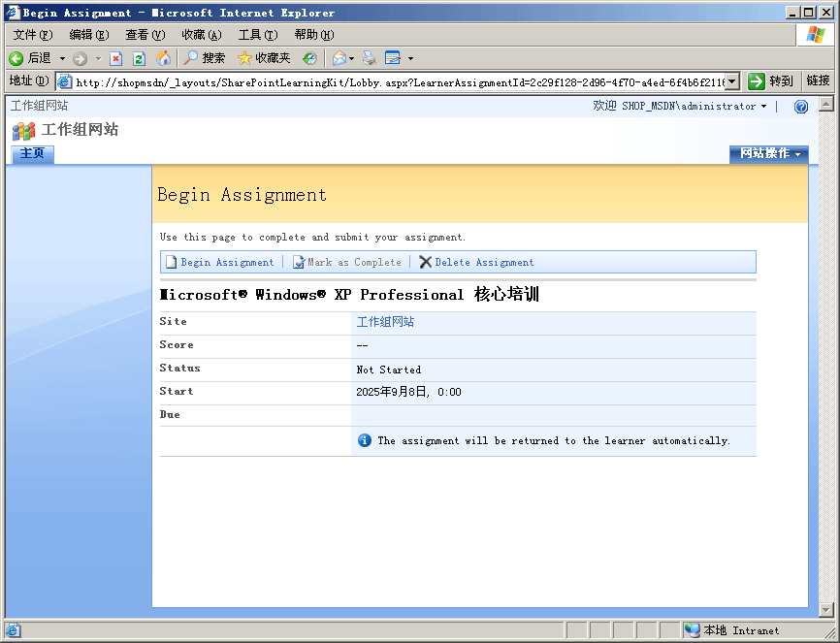840x643 pixels.
Task: Open the Back button history dropdown arrow
Action: point(62,58)
